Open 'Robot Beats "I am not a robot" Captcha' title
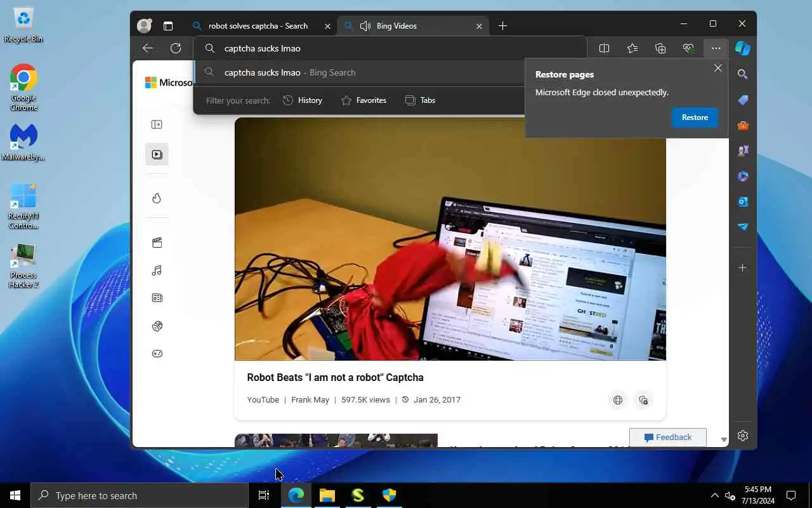 pyautogui.click(x=335, y=377)
